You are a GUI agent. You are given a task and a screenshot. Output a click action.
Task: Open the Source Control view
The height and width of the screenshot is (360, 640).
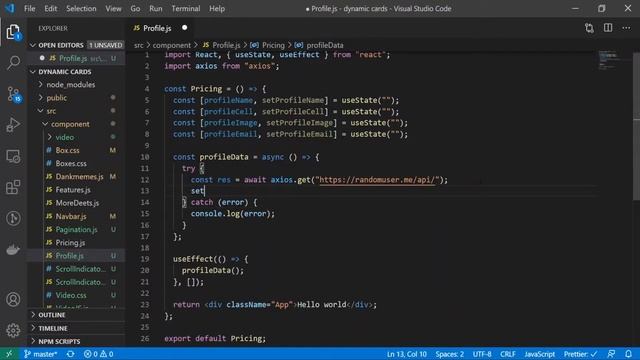13,94
